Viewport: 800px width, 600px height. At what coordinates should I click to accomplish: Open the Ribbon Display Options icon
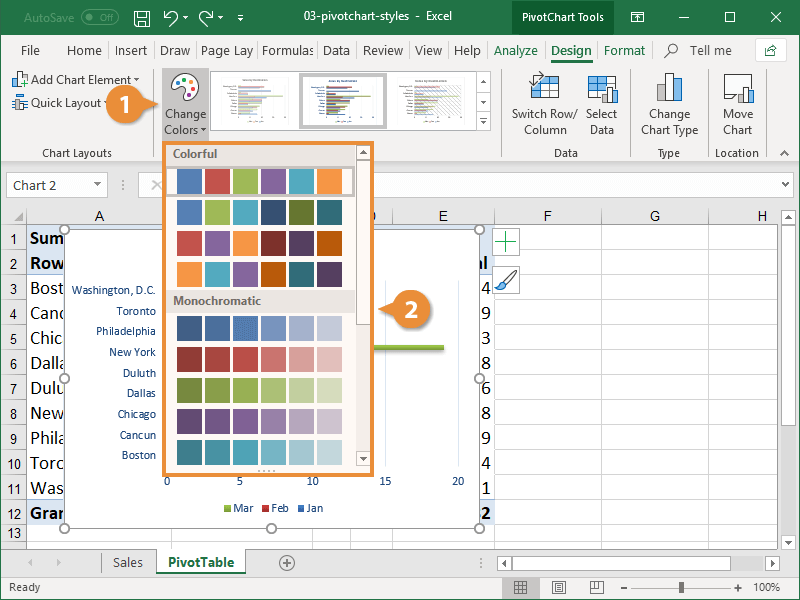coord(637,17)
